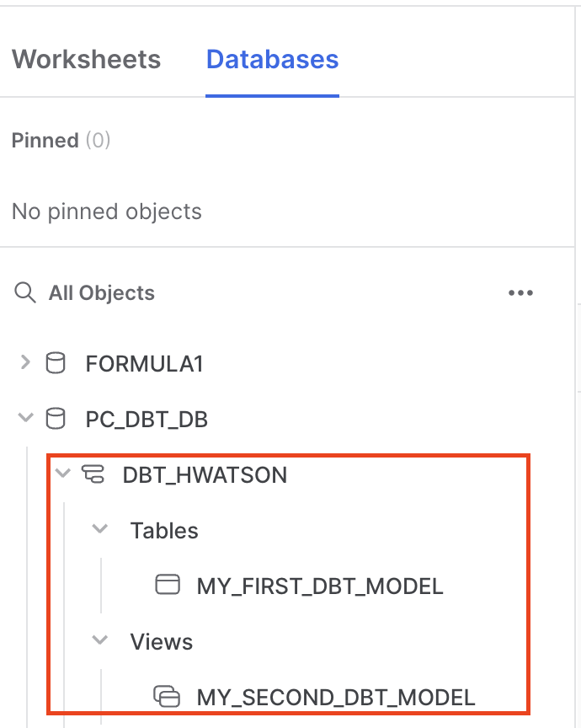Viewport: 581px width, 728px height.
Task: Collapse the Views section
Action: point(99,641)
